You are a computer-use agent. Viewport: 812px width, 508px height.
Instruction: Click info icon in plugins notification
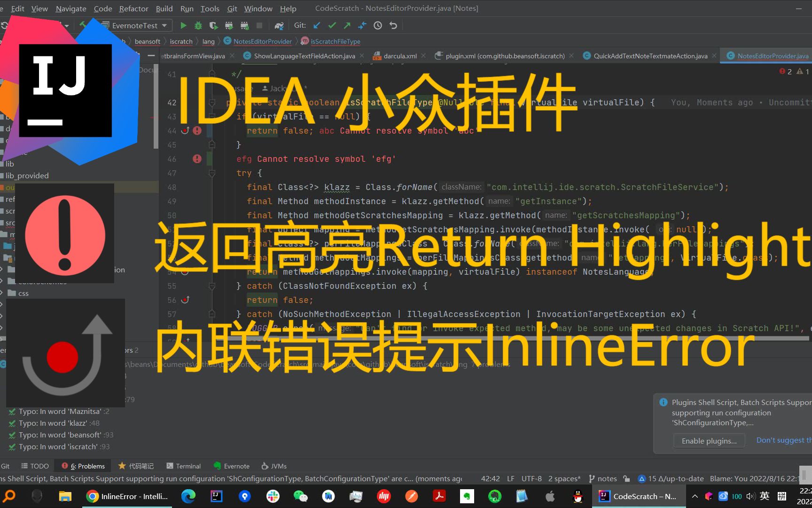point(664,402)
